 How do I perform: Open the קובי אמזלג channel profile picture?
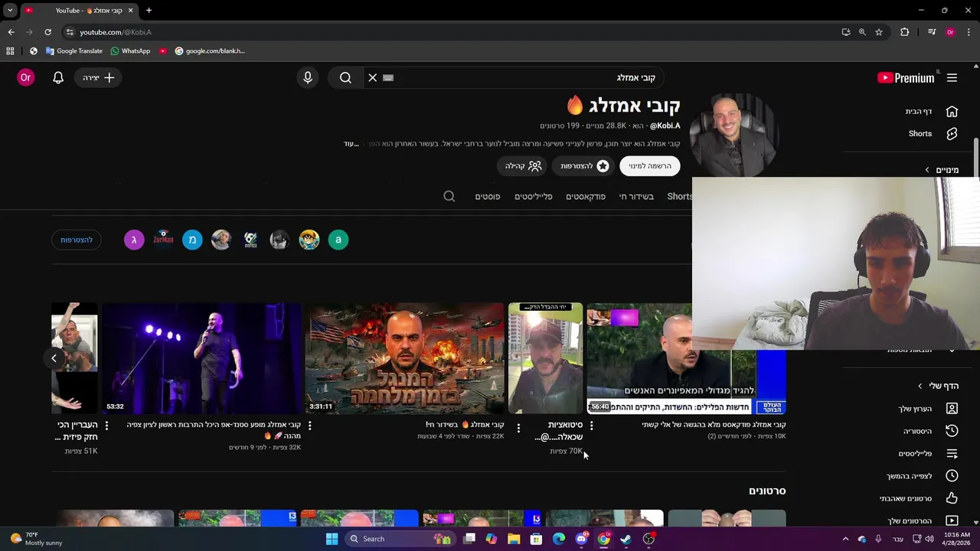(x=733, y=135)
